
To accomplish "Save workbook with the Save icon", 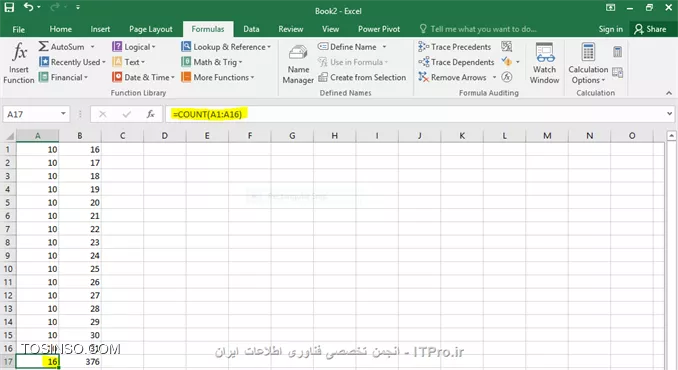I will point(9,7).
